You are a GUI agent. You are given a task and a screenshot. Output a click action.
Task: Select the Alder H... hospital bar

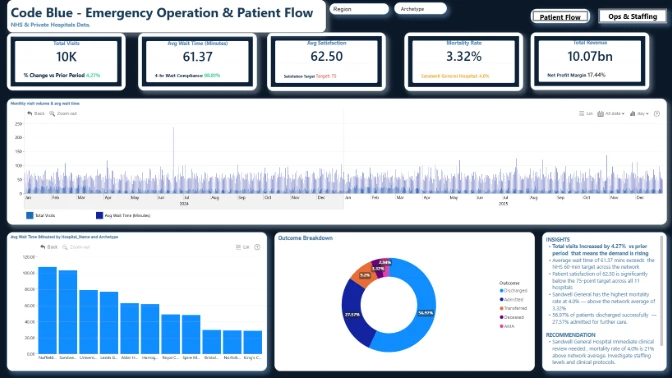129,329
